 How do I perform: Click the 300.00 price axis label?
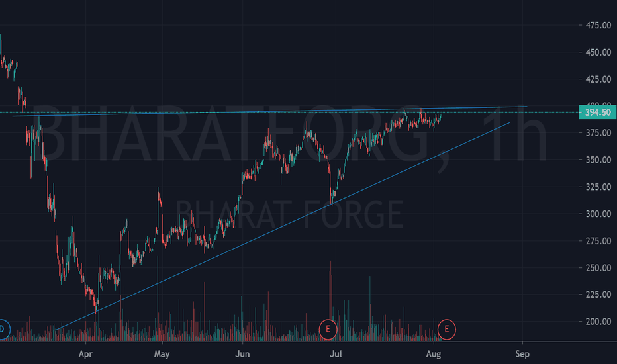click(x=598, y=214)
